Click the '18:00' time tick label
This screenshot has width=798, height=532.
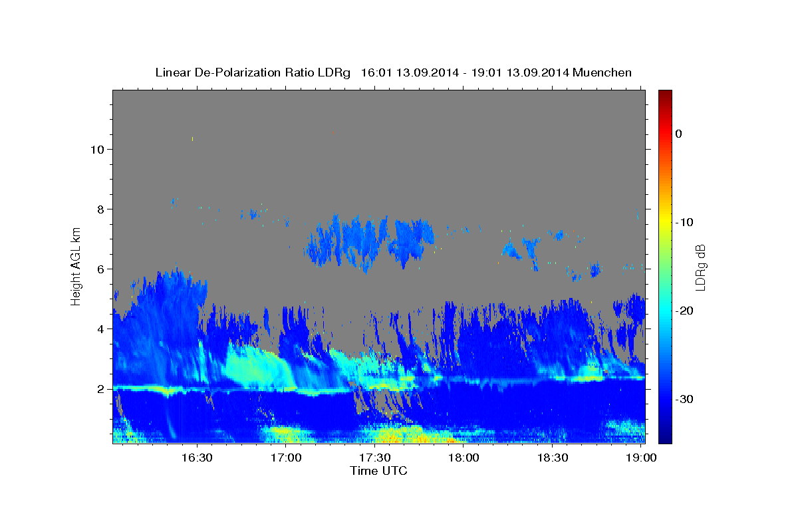[464, 458]
